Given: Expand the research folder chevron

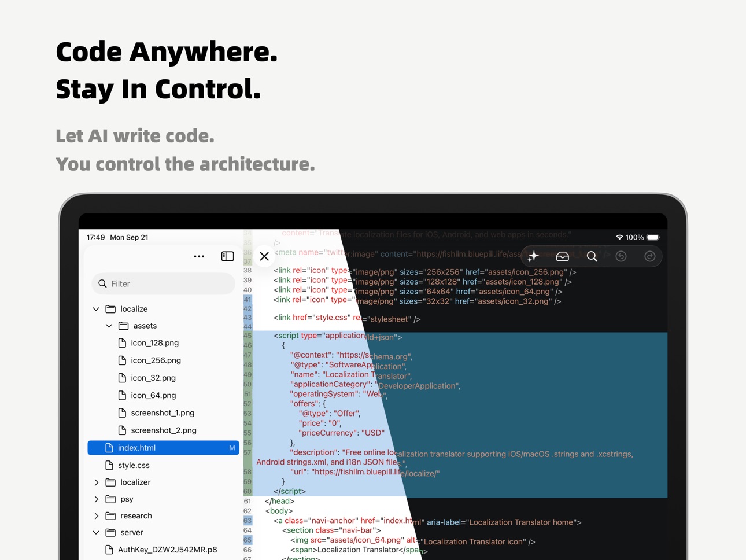Looking at the screenshot, I should 96,515.
